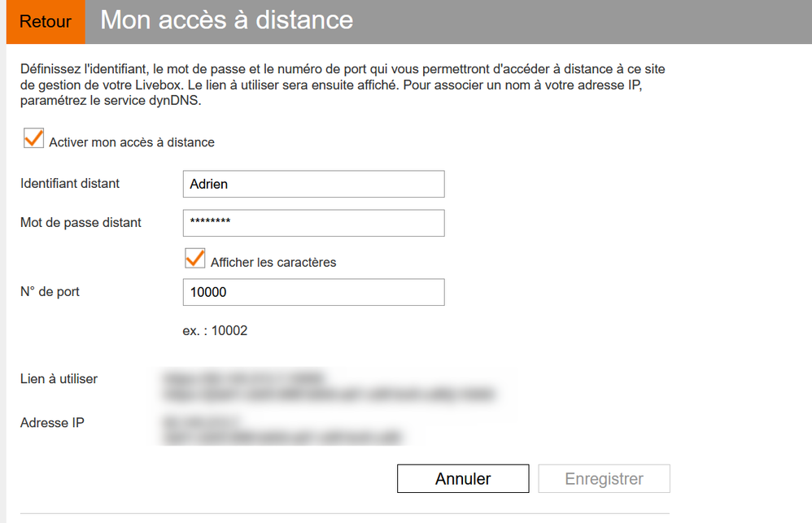This screenshot has width=812, height=523.
Task: Click the "Lien à utiliser" label
Action: click(x=59, y=379)
